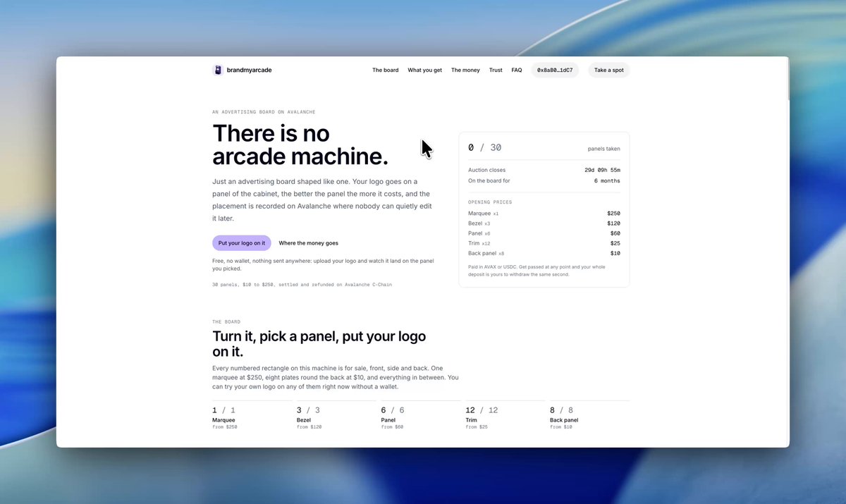Open the What you get nav link
This screenshot has width=846, height=504.
coord(425,70)
